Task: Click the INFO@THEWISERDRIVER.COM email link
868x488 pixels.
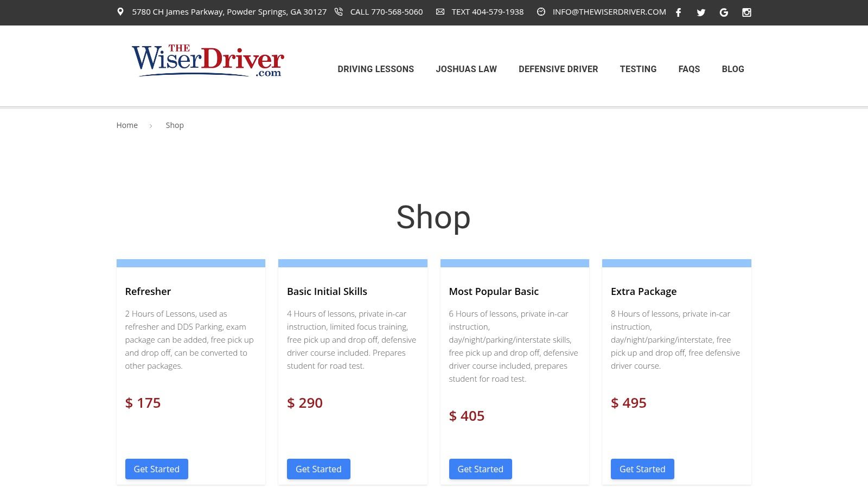Action: click(609, 12)
